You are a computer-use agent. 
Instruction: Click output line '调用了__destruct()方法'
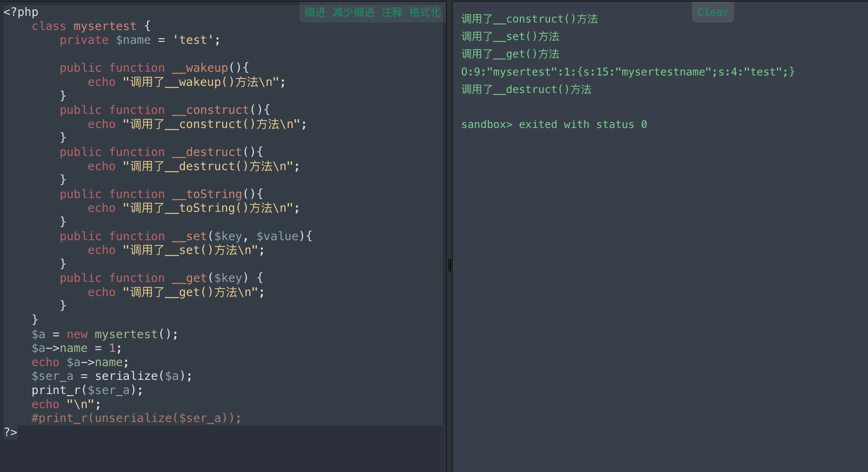pyautogui.click(x=526, y=90)
